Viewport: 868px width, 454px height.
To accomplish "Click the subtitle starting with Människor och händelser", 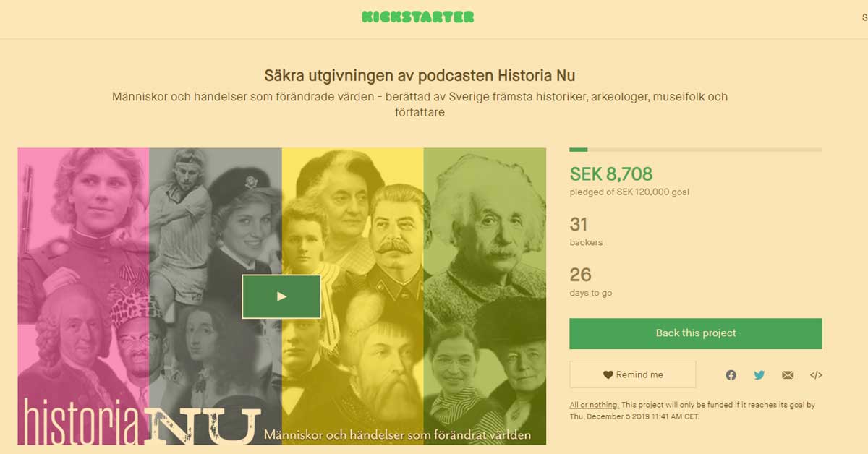I will [x=420, y=104].
